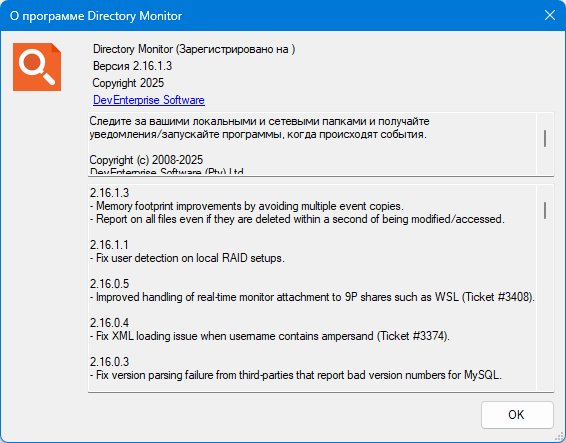
Task: Click the "Report on all files" line
Action: pos(297,219)
